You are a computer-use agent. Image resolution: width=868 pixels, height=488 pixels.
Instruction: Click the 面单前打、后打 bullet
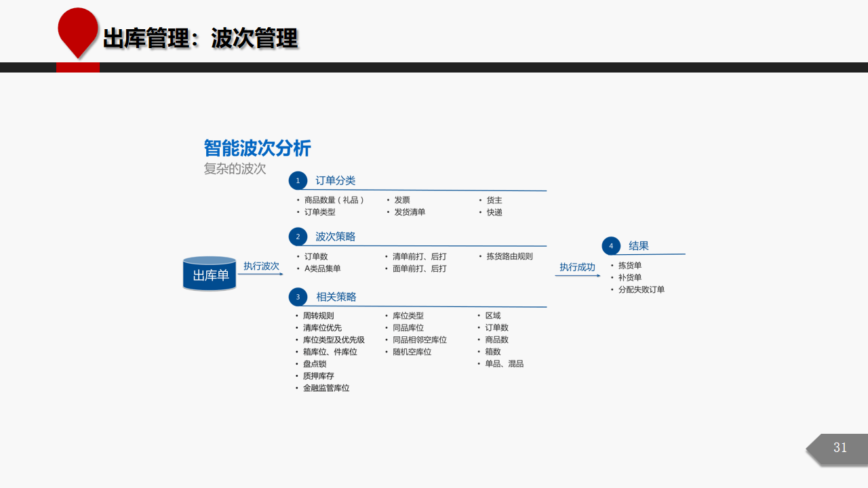pyautogui.click(x=420, y=268)
